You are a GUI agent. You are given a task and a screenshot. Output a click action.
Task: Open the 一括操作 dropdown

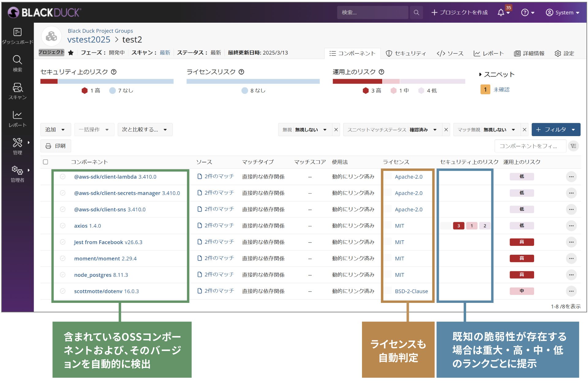(94, 130)
